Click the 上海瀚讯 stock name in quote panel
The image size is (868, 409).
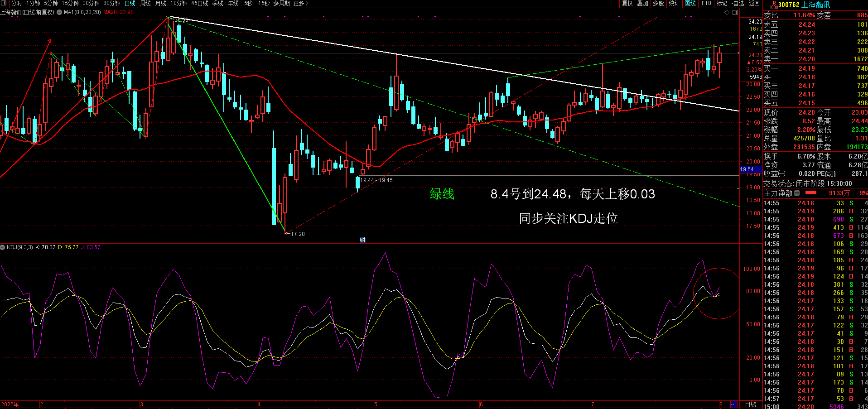(x=816, y=5)
